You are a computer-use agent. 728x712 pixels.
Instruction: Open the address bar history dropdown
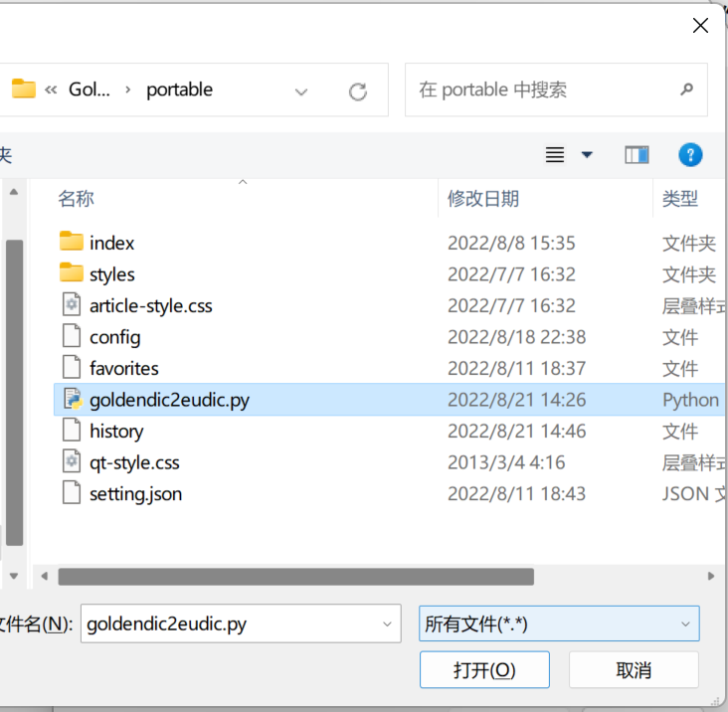click(x=301, y=91)
